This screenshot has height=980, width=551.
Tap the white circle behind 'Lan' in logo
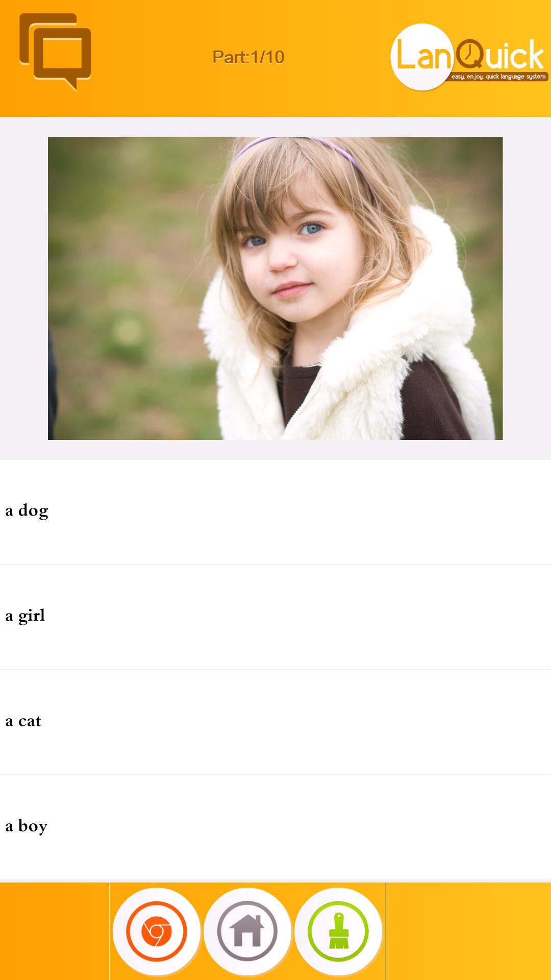pos(421,57)
